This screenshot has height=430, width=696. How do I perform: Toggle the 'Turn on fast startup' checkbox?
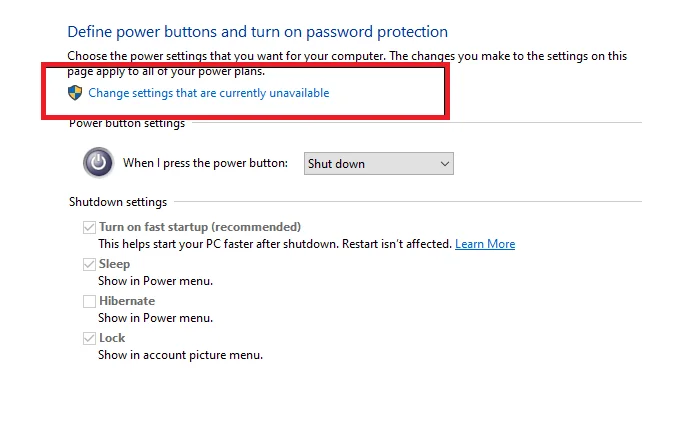pyautogui.click(x=90, y=227)
